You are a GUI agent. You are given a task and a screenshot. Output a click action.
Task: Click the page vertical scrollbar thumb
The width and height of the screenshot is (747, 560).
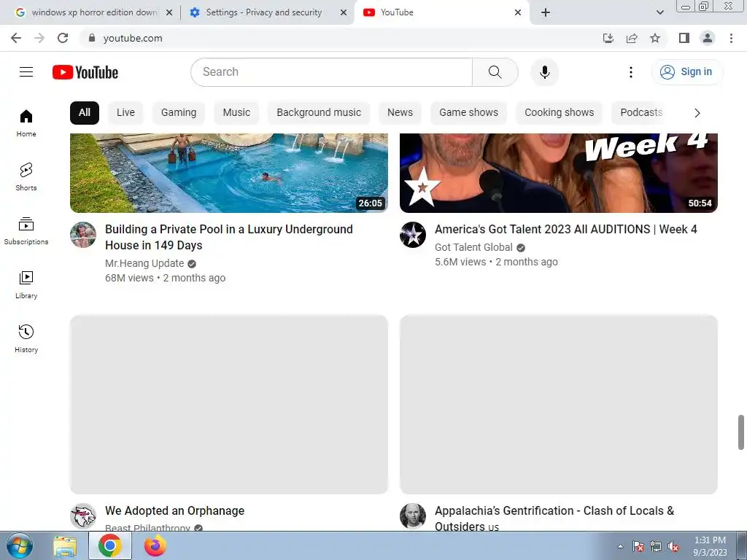click(x=741, y=432)
